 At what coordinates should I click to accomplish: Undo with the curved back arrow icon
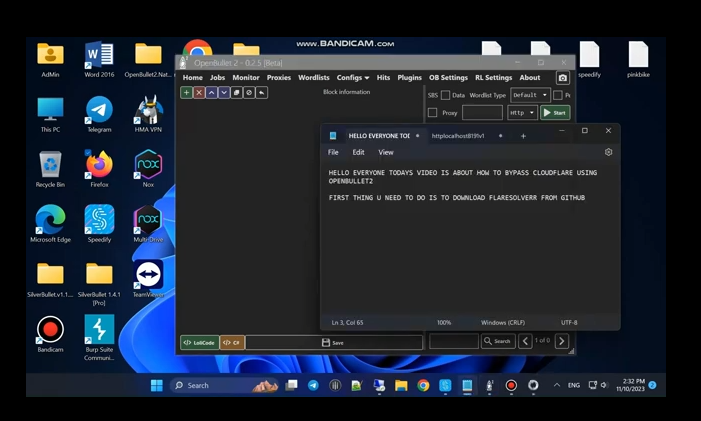(262, 93)
